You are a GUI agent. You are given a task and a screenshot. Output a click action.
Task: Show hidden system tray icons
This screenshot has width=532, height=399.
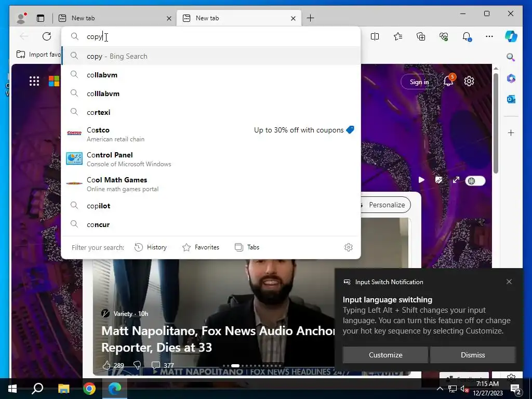coord(440,389)
